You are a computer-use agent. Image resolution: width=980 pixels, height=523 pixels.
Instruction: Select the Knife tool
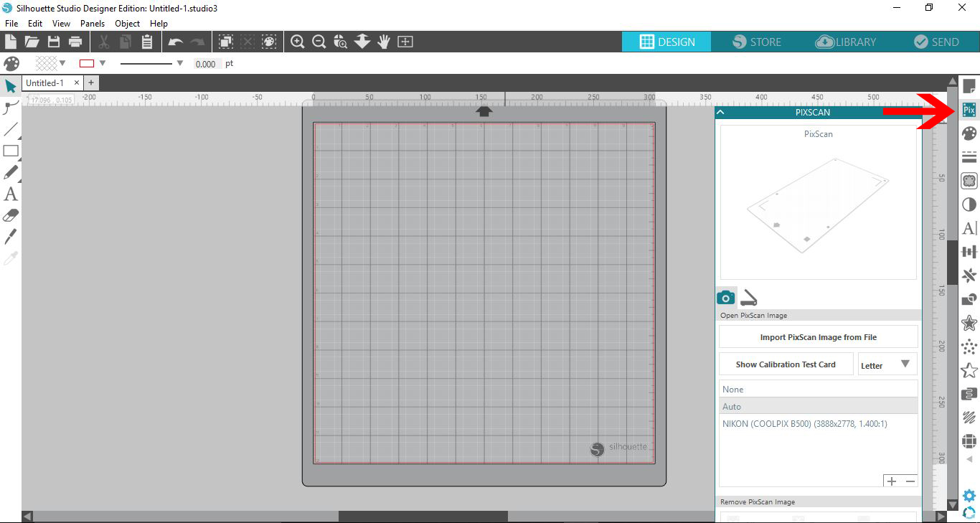coord(11,237)
